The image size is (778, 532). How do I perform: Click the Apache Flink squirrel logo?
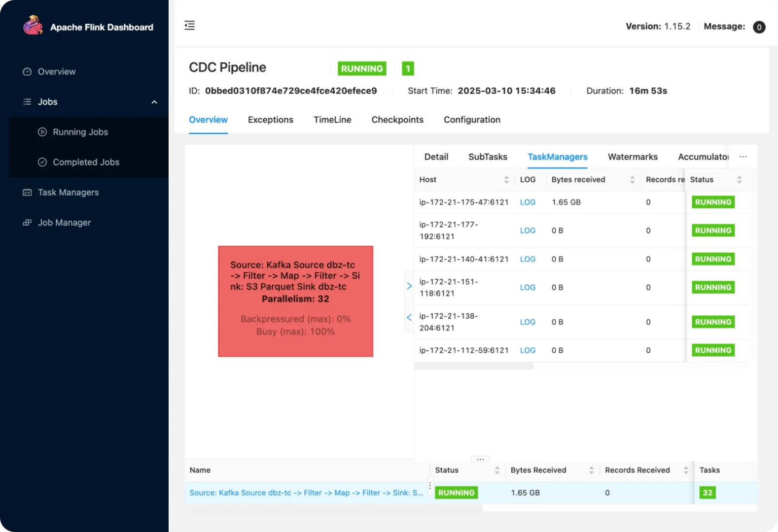[x=33, y=26]
